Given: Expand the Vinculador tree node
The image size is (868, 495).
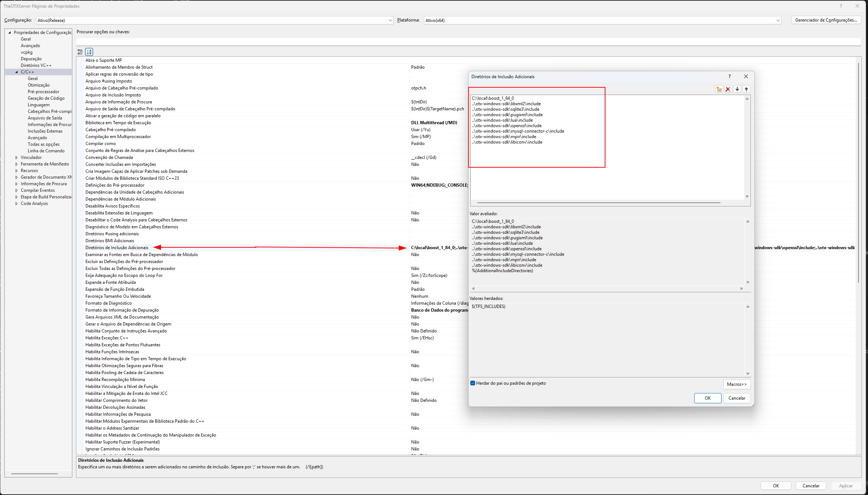Looking at the screenshot, I should (16, 157).
